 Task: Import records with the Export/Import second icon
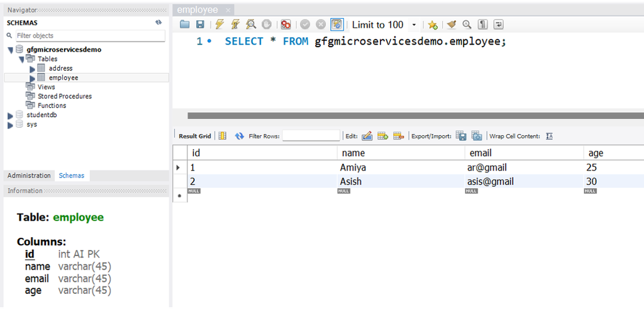point(477,136)
